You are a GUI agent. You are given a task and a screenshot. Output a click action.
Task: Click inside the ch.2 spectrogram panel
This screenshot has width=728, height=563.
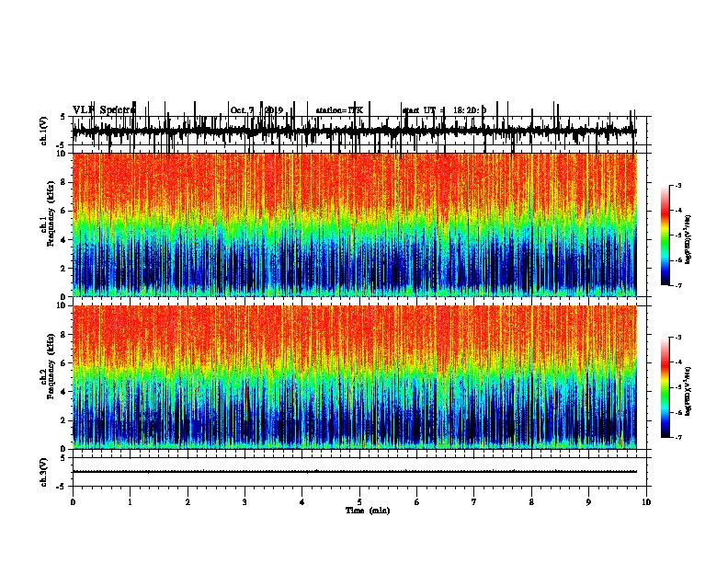(354, 377)
